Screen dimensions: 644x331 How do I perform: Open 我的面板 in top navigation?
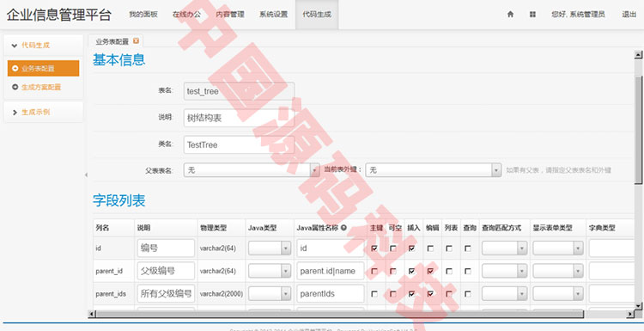point(143,15)
